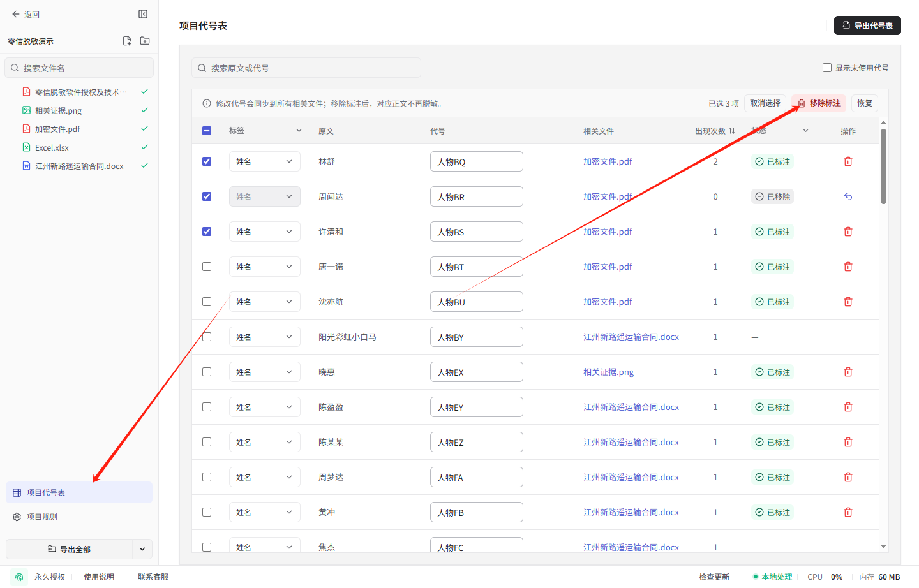Check the 沈亦航 row checkbox
The image size is (919, 588).
click(207, 302)
